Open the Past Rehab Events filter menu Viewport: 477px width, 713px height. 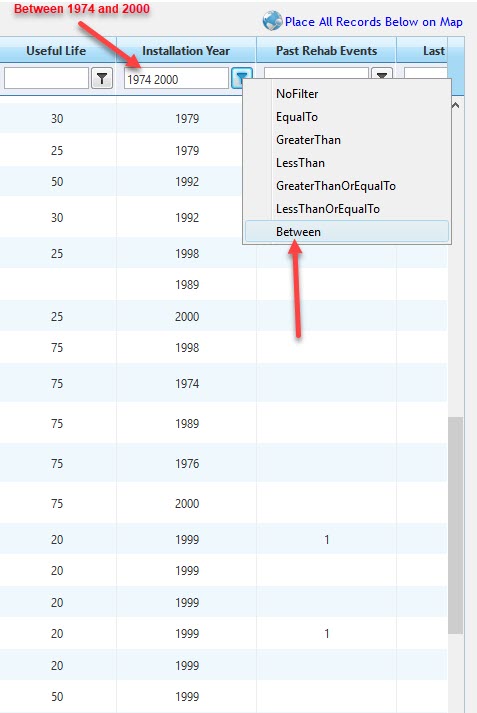coord(382,74)
